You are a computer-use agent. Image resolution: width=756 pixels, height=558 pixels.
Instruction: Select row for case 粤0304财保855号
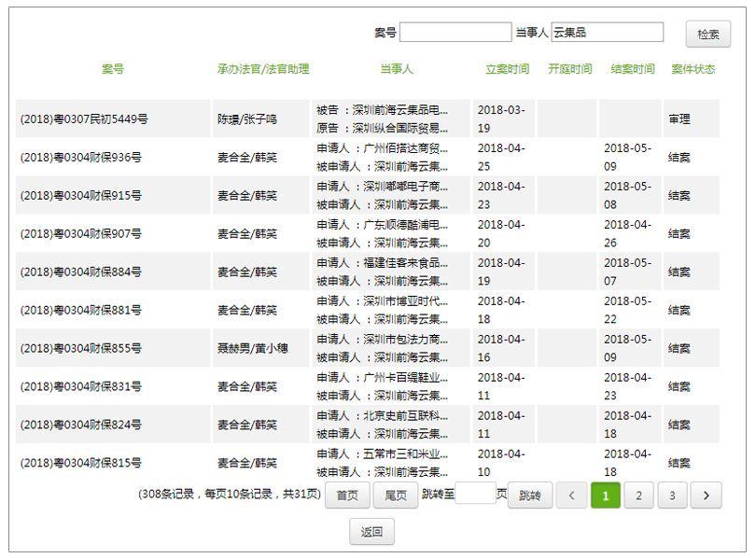pos(81,348)
